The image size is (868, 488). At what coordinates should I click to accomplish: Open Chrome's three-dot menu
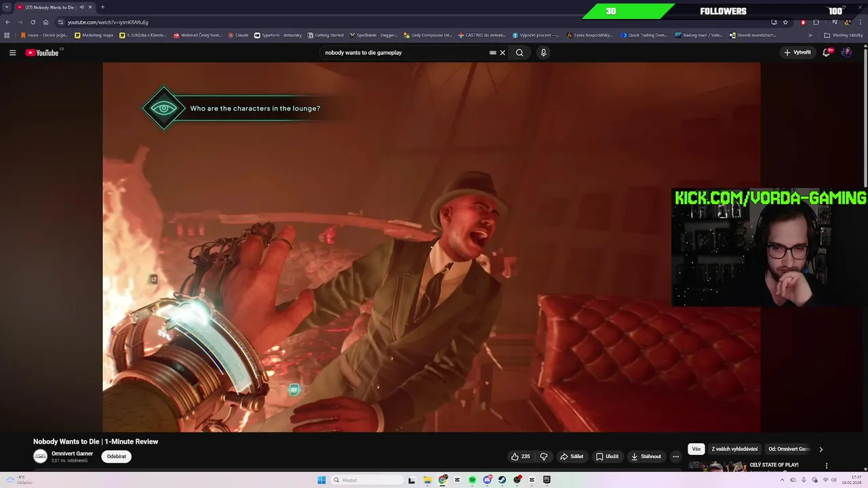coord(860,22)
